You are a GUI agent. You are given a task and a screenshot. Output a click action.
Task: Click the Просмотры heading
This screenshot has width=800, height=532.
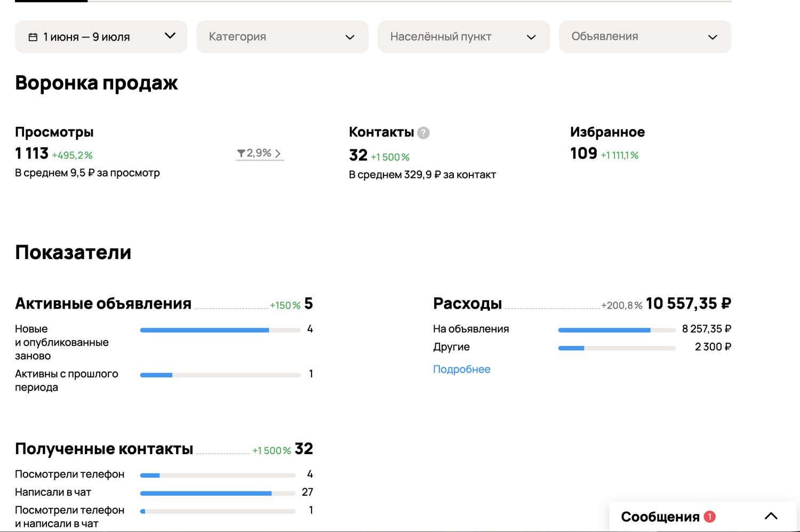(x=54, y=132)
